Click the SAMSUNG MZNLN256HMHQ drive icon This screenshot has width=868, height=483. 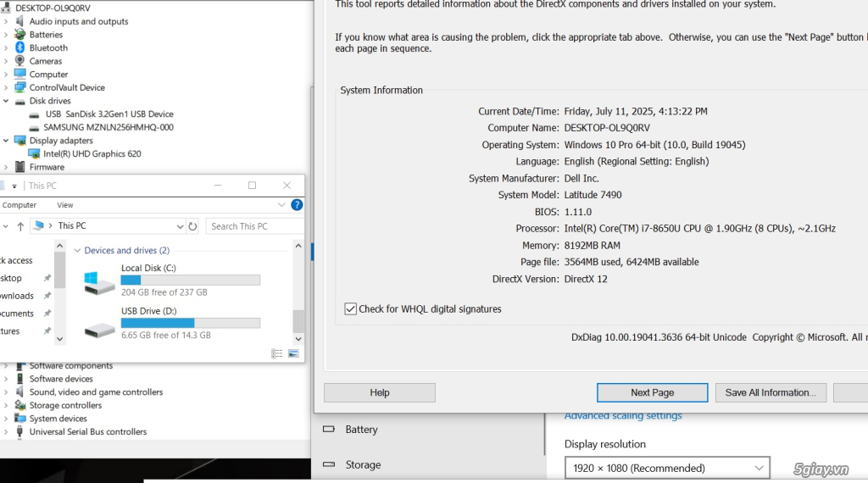pyautogui.click(x=34, y=128)
